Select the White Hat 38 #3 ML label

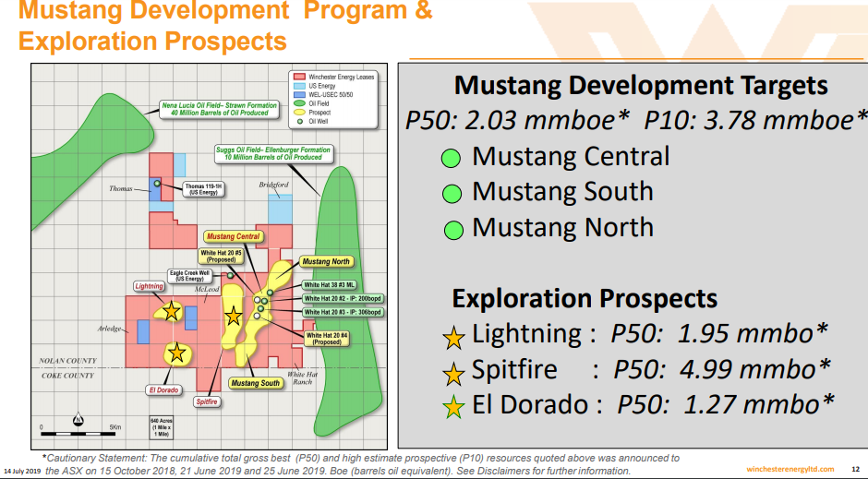coord(329,285)
